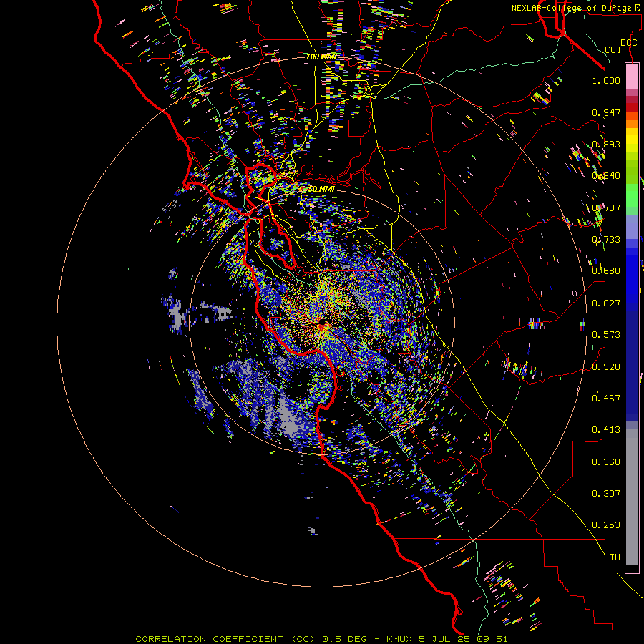Pick the gray segment of the color bar
Screen dimensions: 644x644
pos(632,497)
